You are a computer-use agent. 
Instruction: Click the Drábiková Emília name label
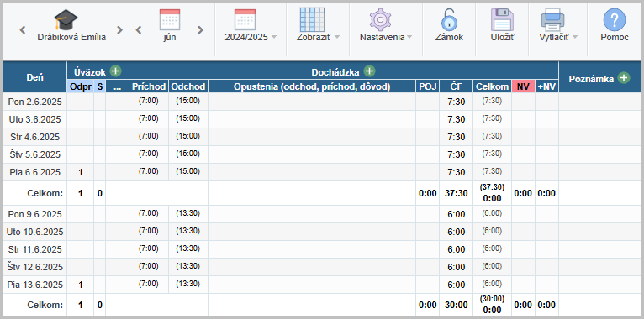71,37
